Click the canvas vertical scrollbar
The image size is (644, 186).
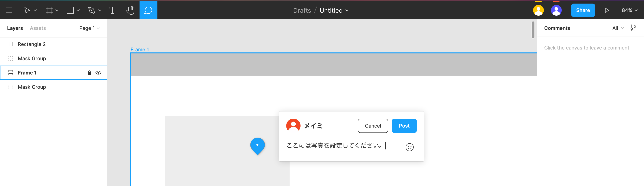(x=533, y=30)
